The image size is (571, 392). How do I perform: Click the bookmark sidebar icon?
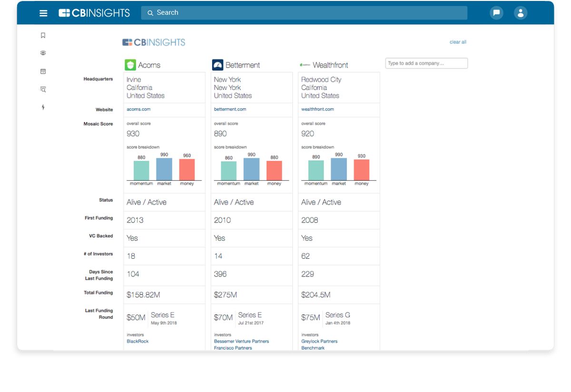[x=43, y=35]
